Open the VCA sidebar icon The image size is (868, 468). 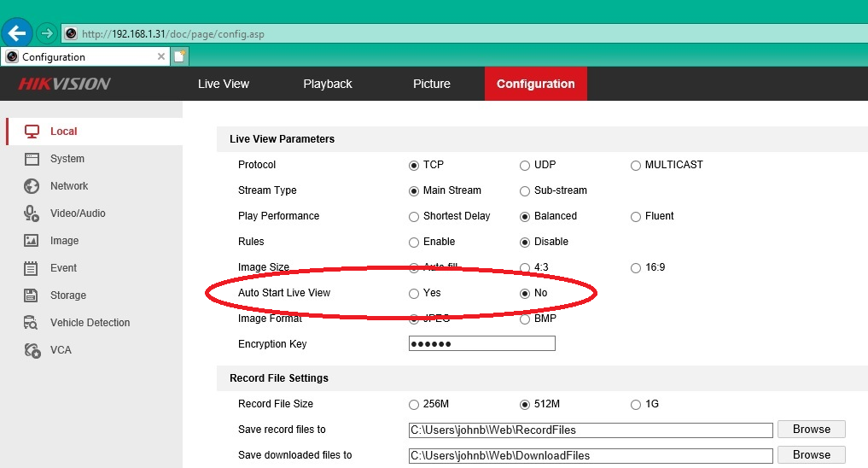(32, 350)
